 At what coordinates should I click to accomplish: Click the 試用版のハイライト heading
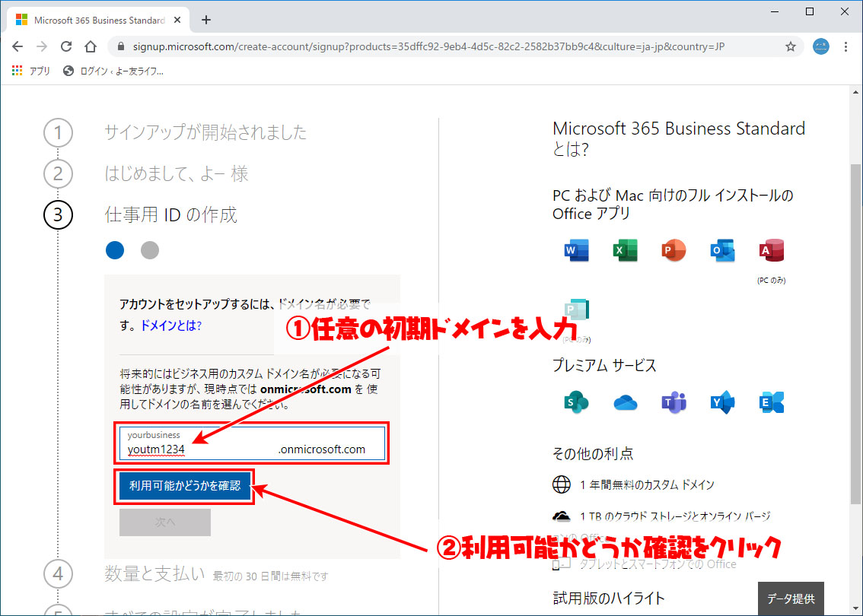tap(609, 598)
